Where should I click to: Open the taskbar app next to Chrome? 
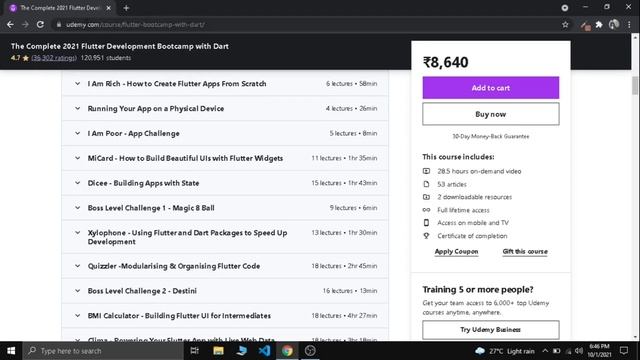(x=310, y=351)
